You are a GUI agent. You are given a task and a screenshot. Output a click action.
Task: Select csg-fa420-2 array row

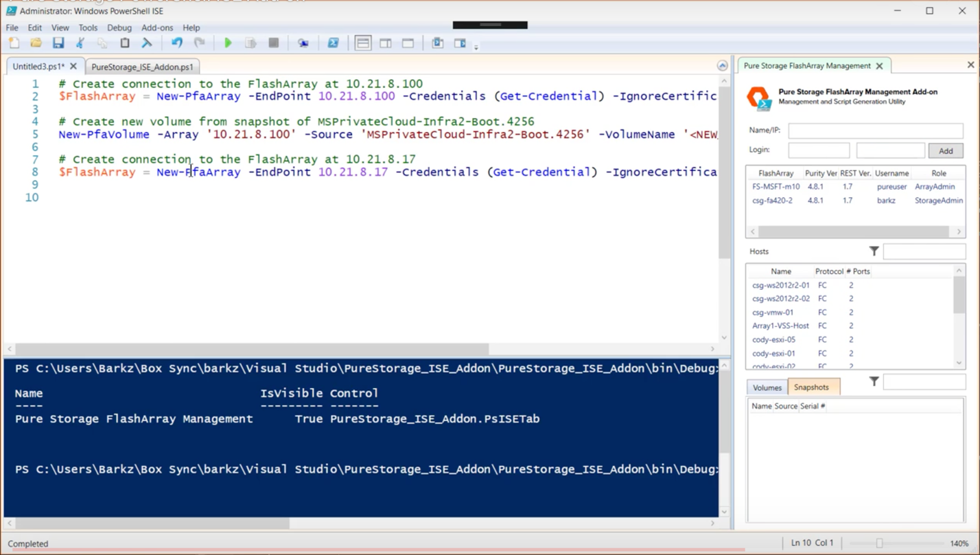pos(856,201)
